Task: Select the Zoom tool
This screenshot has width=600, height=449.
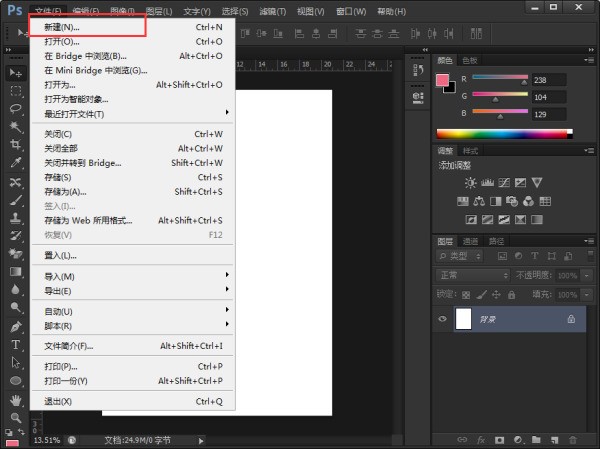Action: 15,418
